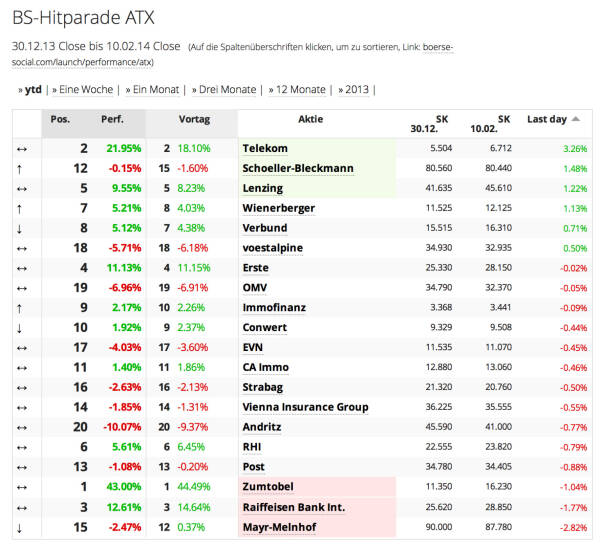
Task: Click the 80.560 price cell
Action: coord(439,168)
